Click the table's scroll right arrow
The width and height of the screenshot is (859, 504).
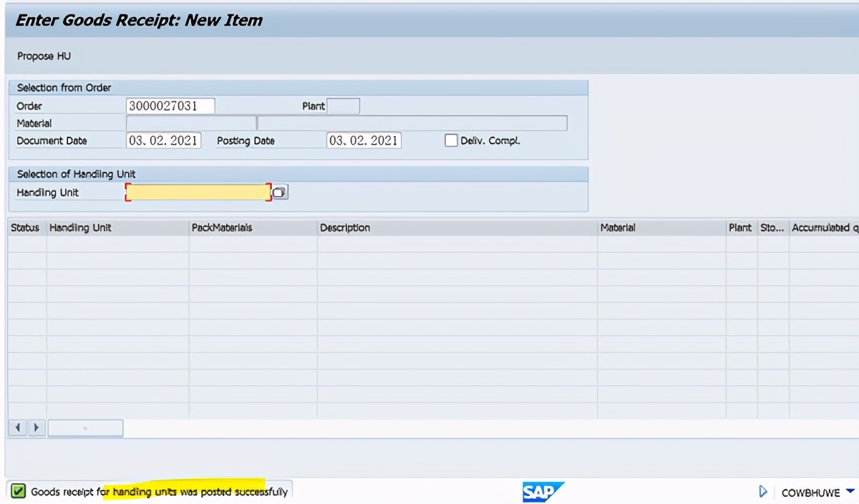coord(36,428)
